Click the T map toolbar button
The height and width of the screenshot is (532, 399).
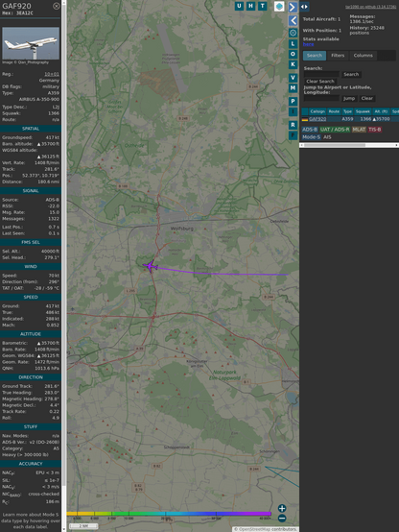262,6
